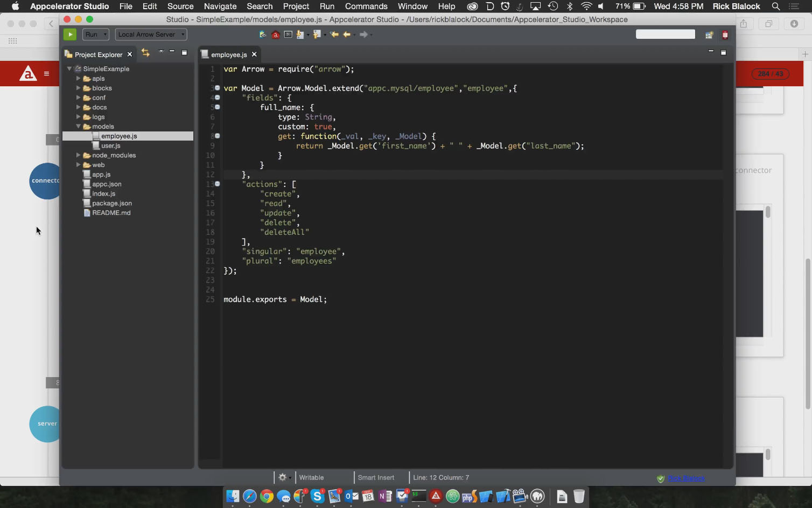Image resolution: width=812 pixels, height=508 pixels.
Task: Close the employee.js editor tab
Action: (254, 54)
